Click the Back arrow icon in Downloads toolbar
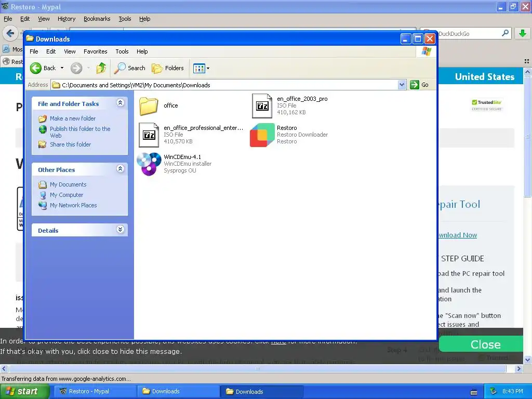Image resolution: width=532 pixels, height=399 pixels. click(x=36, y=68)
